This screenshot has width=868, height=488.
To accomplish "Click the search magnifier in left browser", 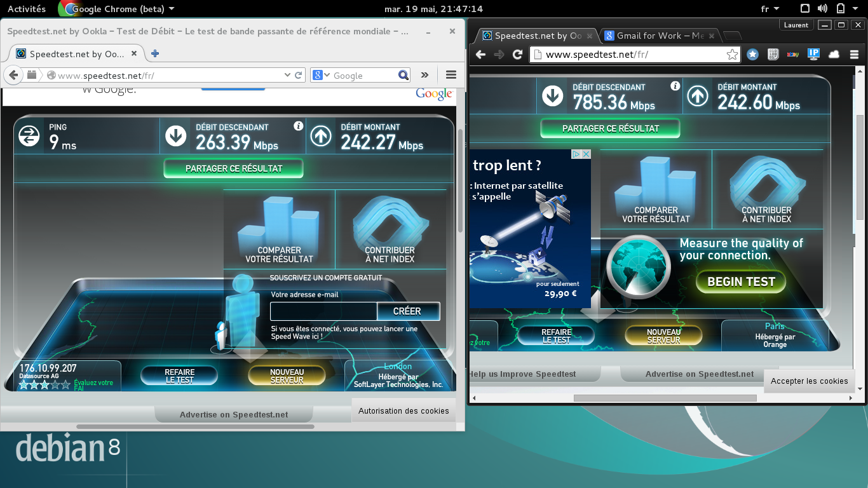I will click(403, 75).
